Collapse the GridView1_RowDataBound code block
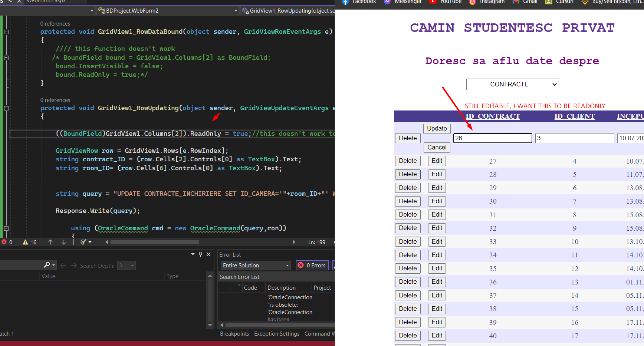 click(x=6, y=32)
